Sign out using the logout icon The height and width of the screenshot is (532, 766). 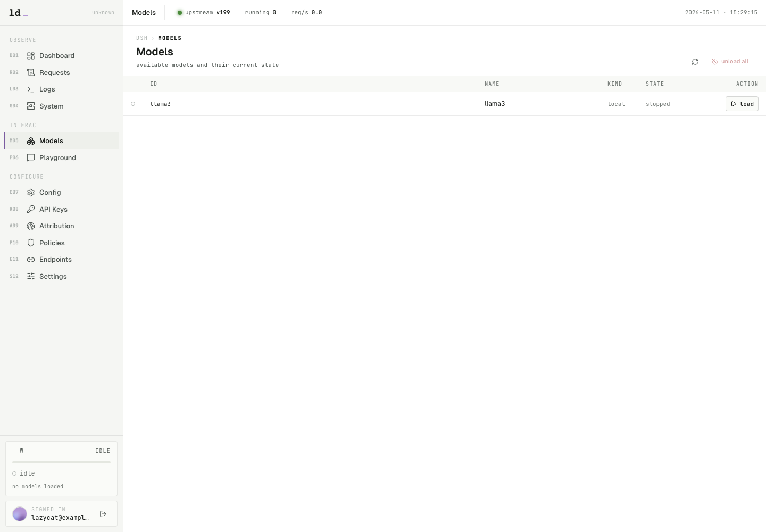103,514
